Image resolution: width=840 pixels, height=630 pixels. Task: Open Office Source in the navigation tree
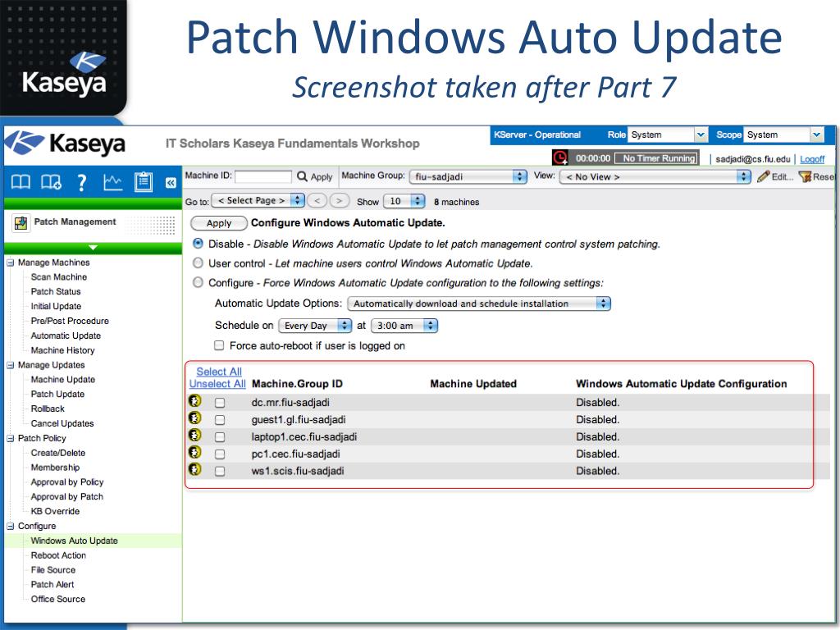(x=58, y=599)
